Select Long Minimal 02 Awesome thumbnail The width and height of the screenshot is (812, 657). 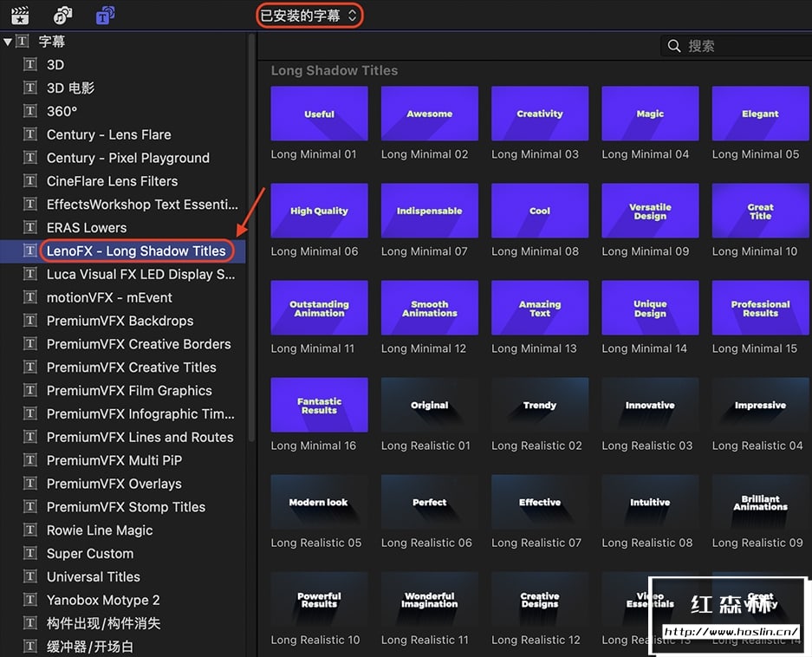point(429,114)
